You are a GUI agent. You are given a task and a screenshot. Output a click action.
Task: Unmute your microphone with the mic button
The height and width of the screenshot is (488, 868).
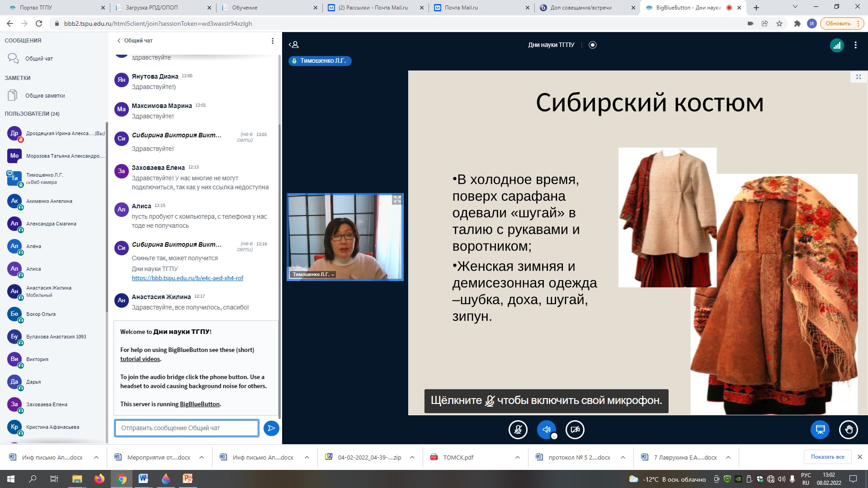(x=518, y=429)
